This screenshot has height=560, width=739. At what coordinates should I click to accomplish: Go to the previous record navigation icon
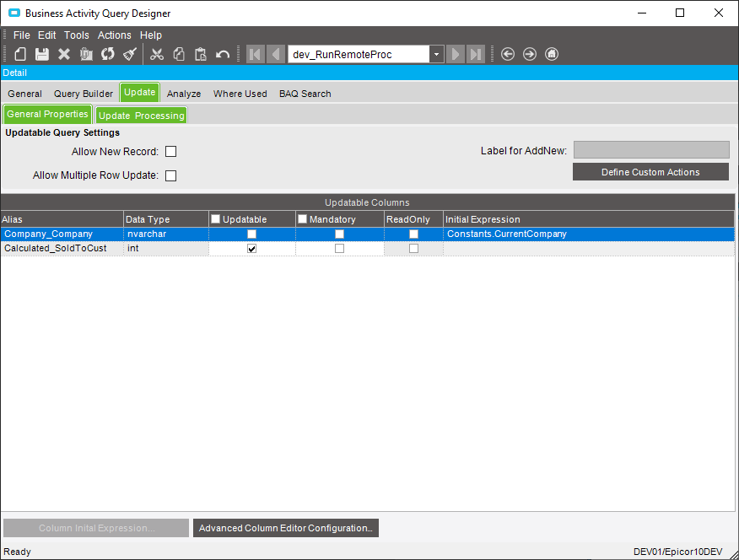click(276, 54)
